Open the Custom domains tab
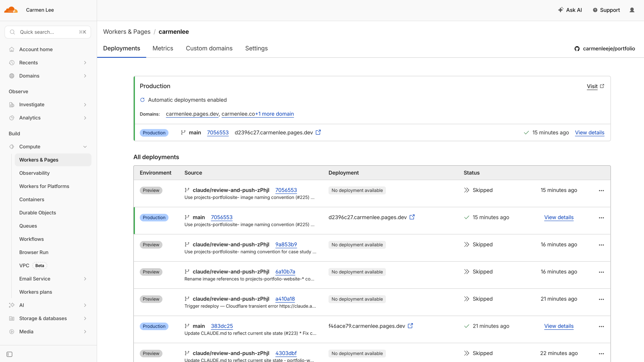The height and width of the screenshot is (362, 644). [209, 48]
